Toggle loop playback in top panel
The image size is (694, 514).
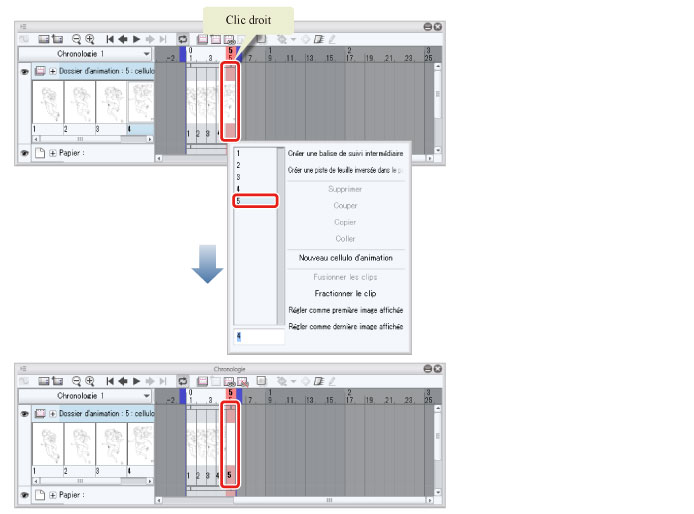[x=182, y=39]
